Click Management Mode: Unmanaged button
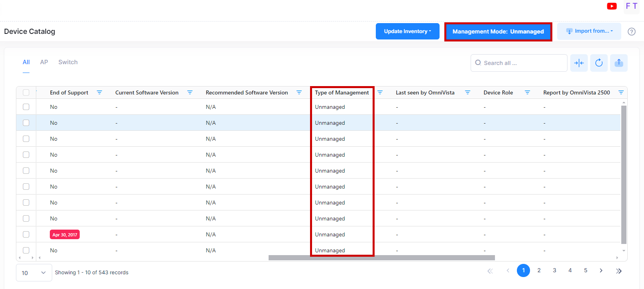 (x=498, y=31)
